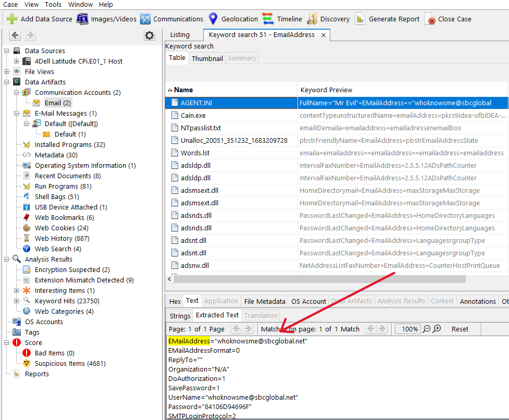Click the Add Data Source plus icon
Viewport: 509px width, 420px height.
pyautogui.click(x=12, y=19)
